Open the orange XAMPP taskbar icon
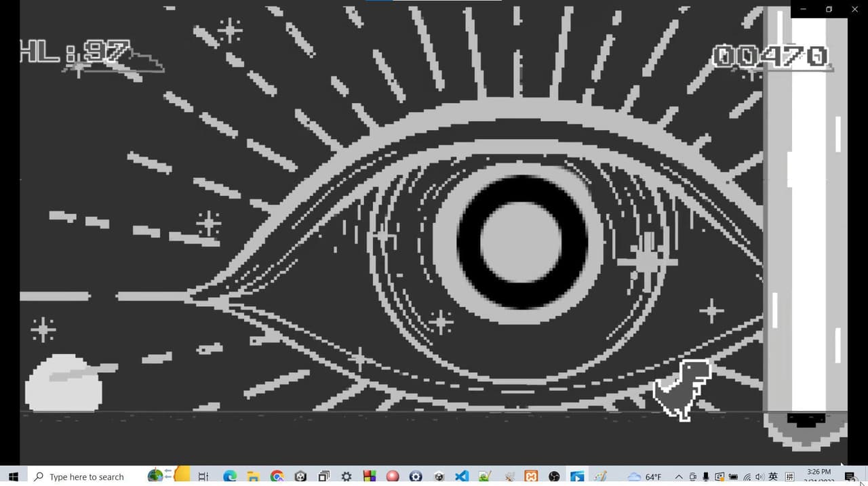This screenshot has height=486, width=868. click(531, 477)
